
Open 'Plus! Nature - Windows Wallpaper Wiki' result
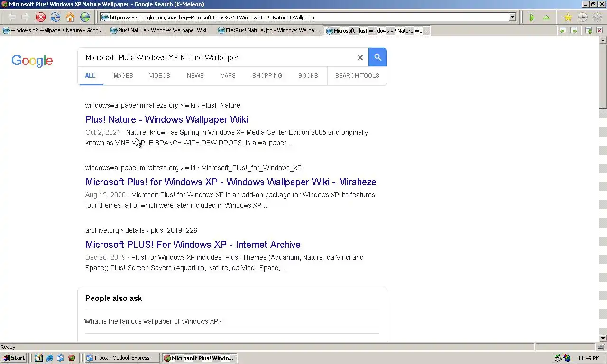(x=166, y=119)
